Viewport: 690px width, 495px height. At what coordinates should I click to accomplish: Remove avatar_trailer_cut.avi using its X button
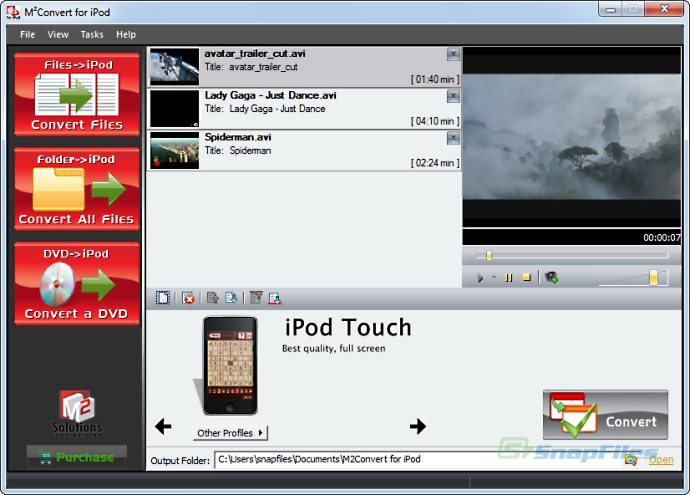(x=453, y=54)
